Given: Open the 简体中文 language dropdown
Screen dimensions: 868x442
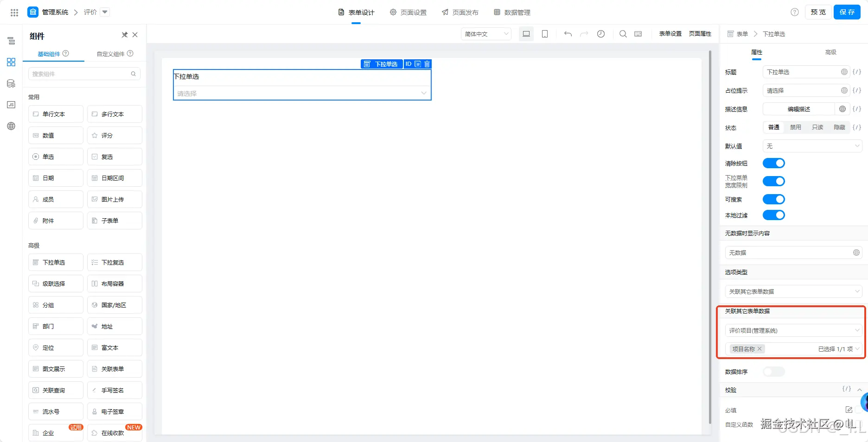Looking at the screenshot, I should click(x=486, y=34).
